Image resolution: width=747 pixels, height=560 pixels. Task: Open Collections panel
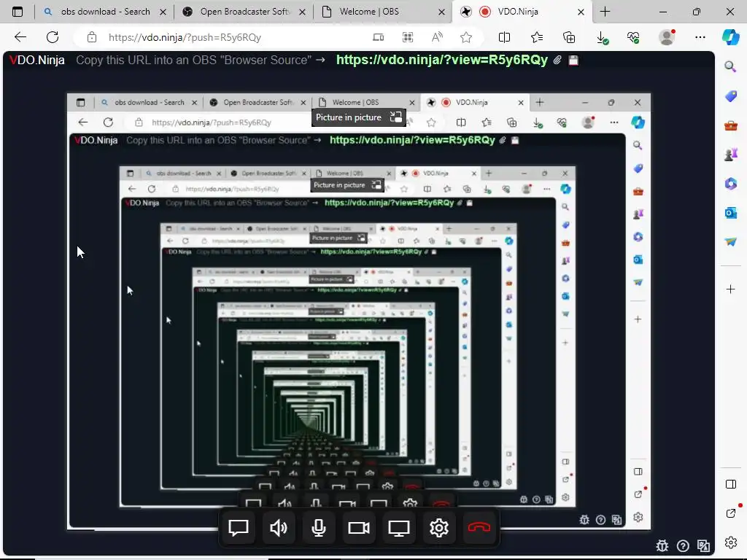point(569,37)
